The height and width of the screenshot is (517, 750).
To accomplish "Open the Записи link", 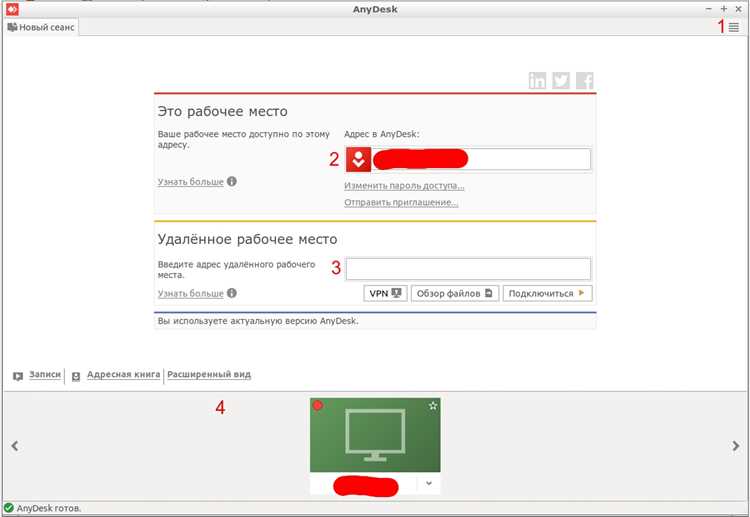I will coord(45,374).
